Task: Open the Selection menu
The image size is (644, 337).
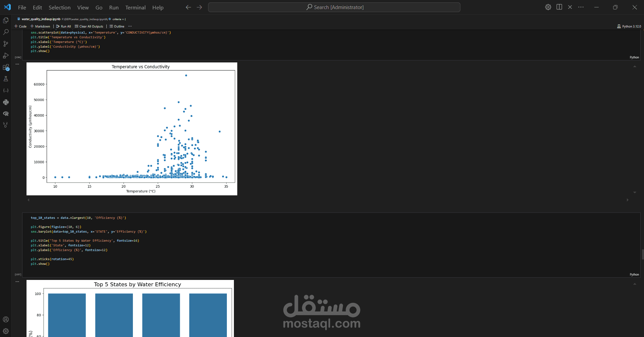Action: pos(59,7)
